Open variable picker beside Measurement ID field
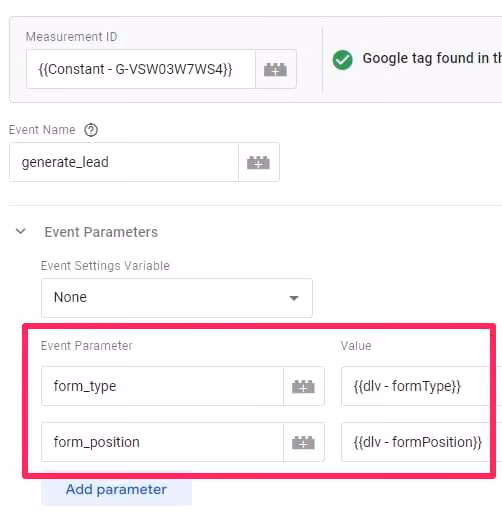 click(x=275, y=69)
